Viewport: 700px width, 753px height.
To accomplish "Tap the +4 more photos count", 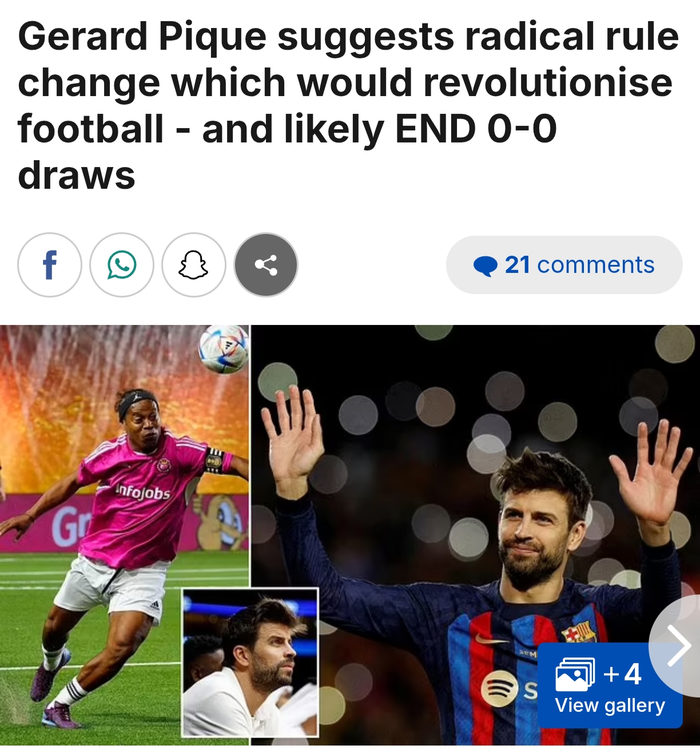I will coord(622,674).
